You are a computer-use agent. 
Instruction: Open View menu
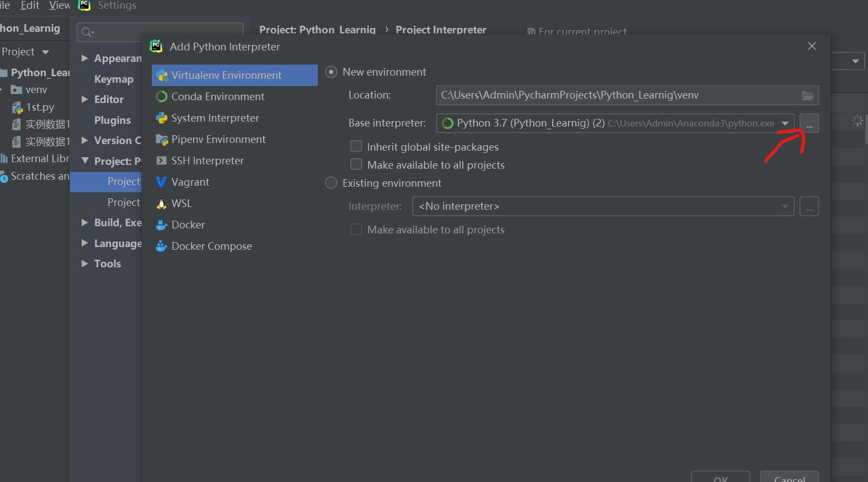pyautogui.click(x=59, y=5)
